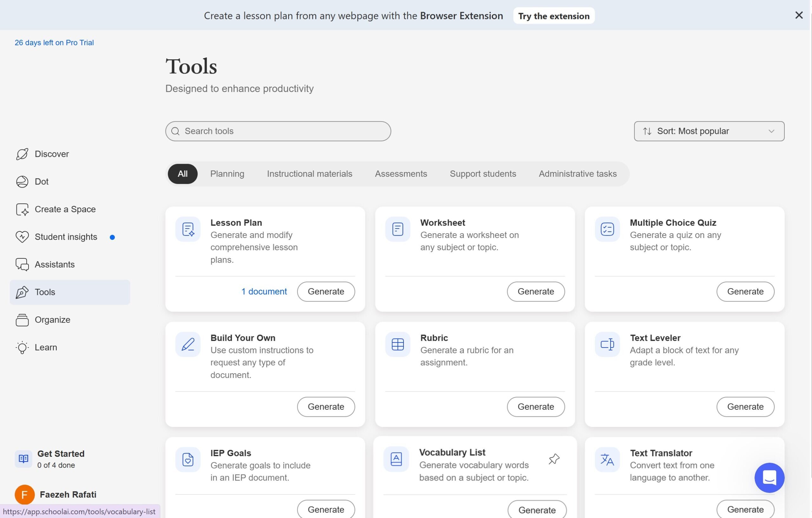Image resolution: width=812 pixels, height=518 pixels.
Task: Open the support chat bubble
Action: point(769,477)
